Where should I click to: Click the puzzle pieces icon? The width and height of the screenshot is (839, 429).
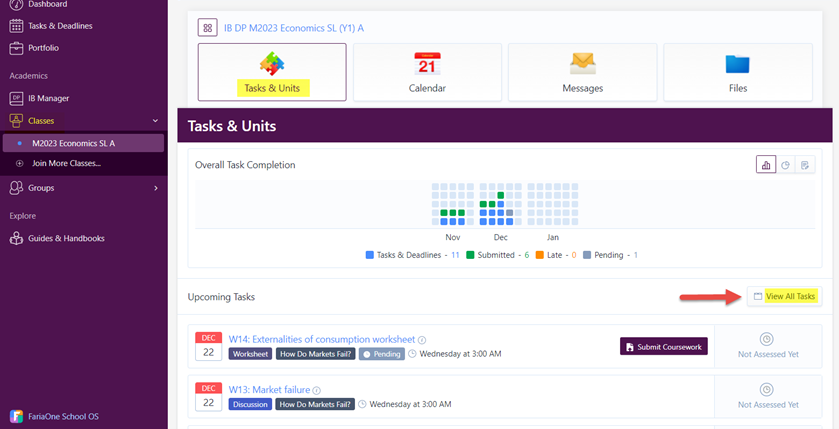click(x=272, y=64)
